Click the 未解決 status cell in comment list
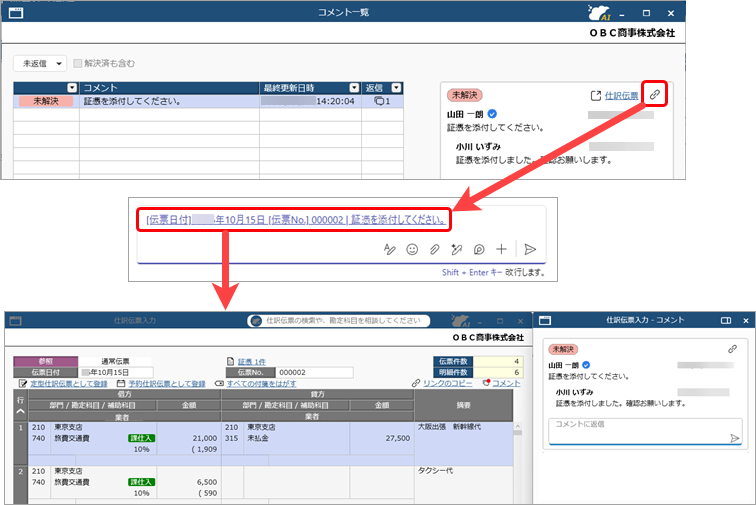 pyautogui.click(x=46, y=101)
